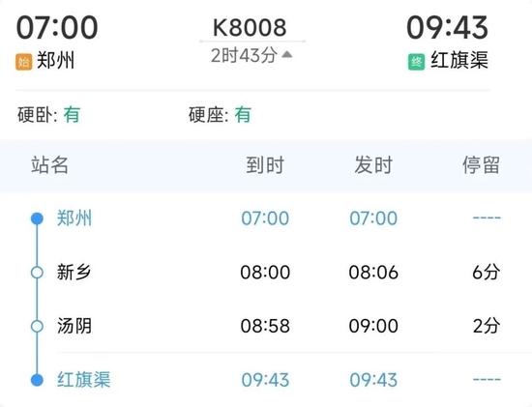Viewport: 532px width, 407px height.
Task: Open the 汤阴 station row
Action: (266, 326)
